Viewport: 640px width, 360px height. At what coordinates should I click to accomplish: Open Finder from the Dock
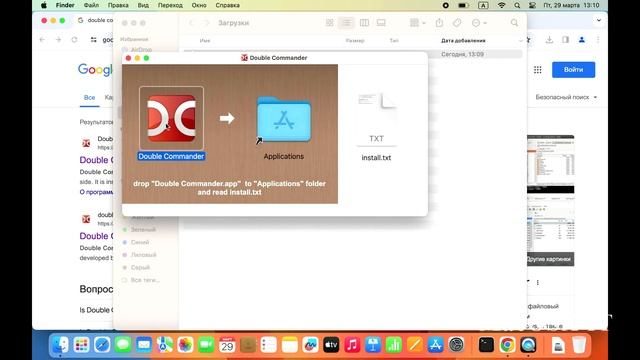[60, 345]
